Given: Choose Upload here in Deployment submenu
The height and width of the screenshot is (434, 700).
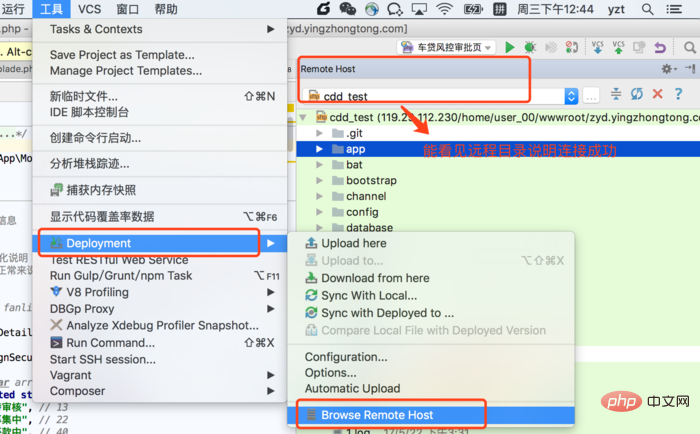Looking at the screenshot, I should [x=431, y=243].
